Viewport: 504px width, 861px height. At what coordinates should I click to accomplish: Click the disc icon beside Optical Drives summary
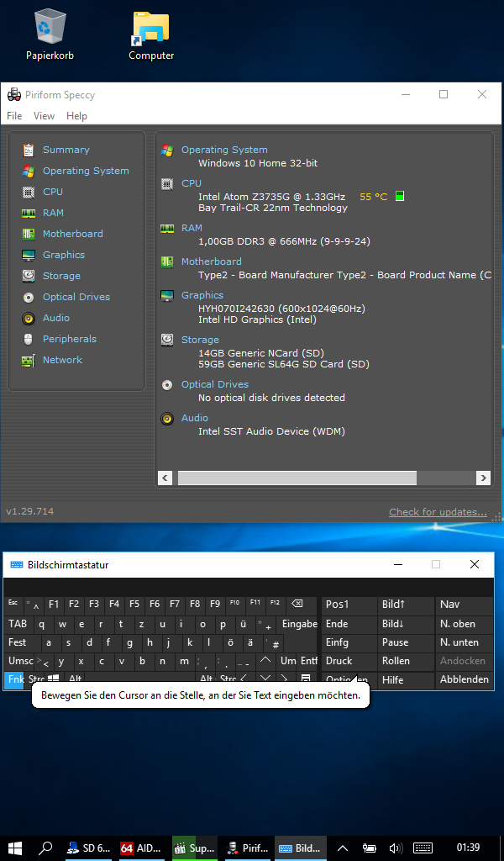(167, 385)
